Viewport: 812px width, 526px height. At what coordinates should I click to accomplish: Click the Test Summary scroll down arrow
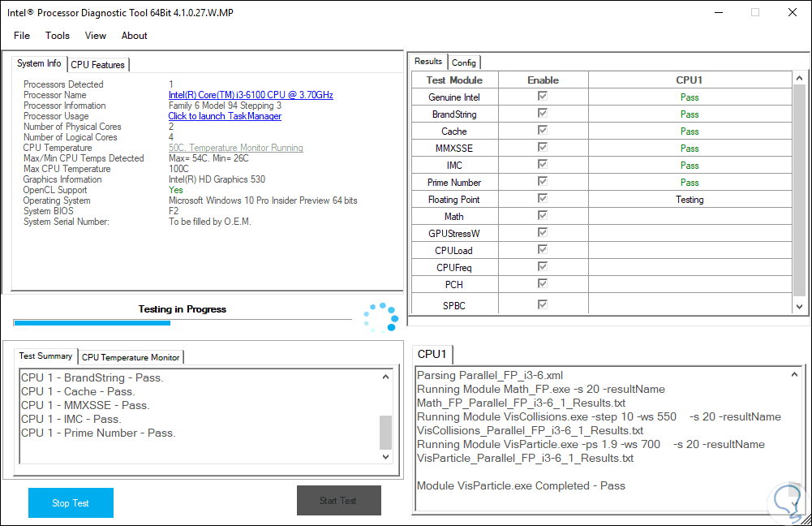tap(386, 456)
